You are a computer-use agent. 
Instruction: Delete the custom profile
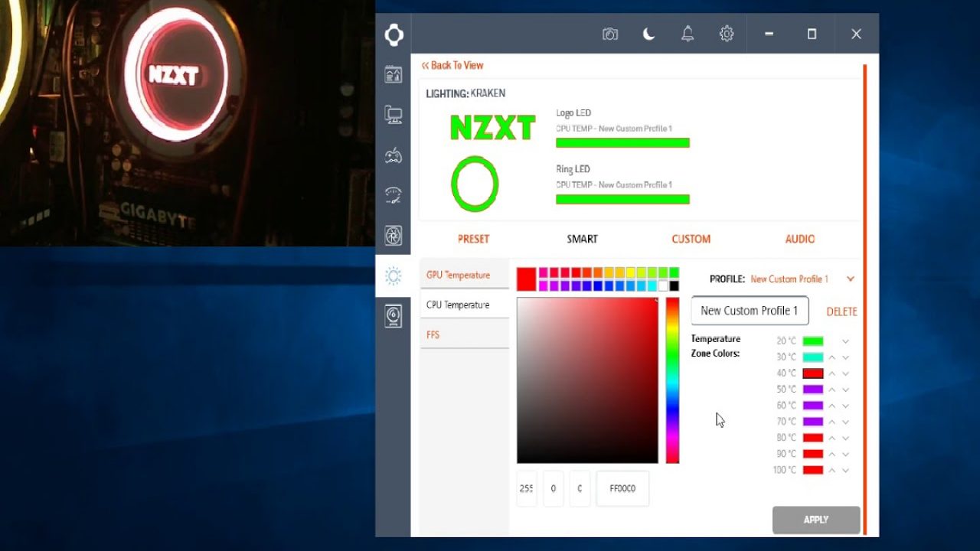click(x=841, y=311)
